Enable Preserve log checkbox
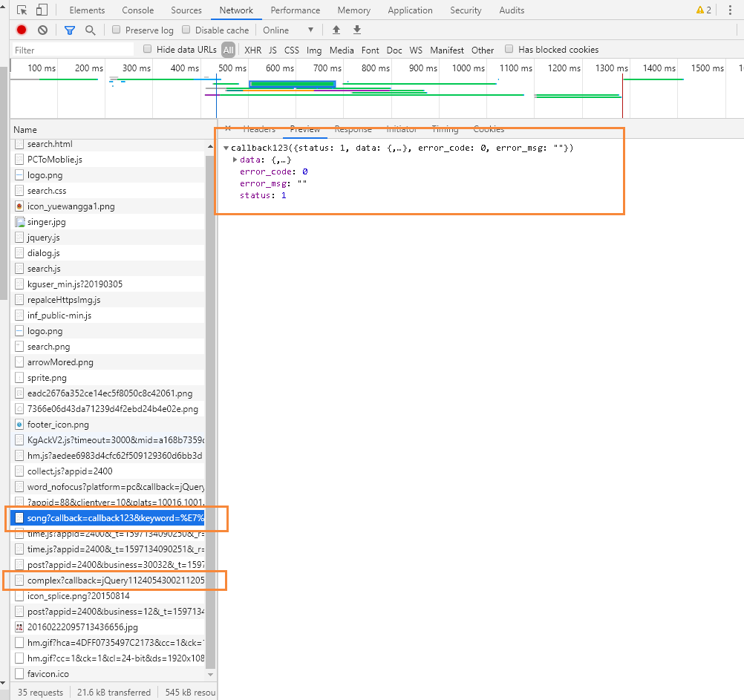744x700 pixels. [117, 30]
